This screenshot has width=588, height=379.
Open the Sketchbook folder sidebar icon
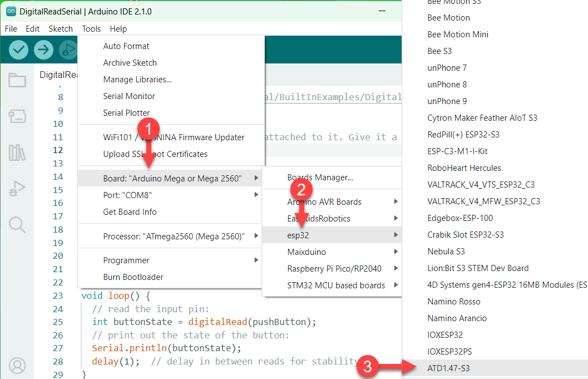[17, 80]
